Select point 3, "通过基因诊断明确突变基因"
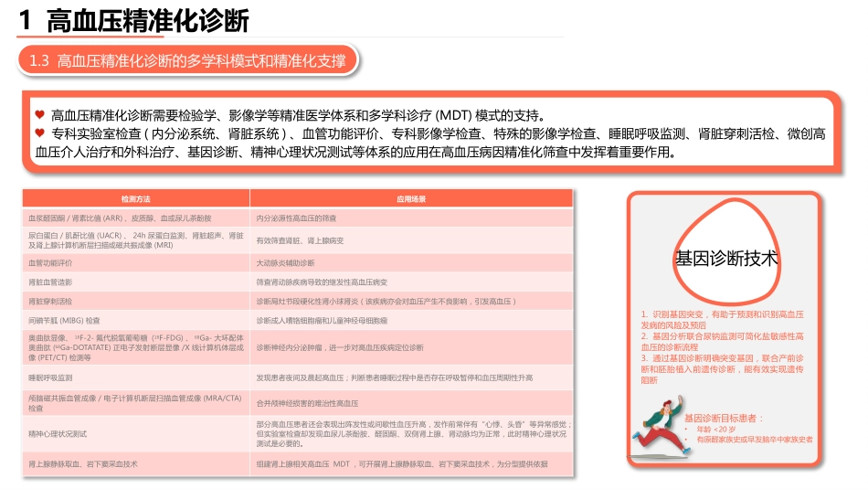868x489 pixels. (x=723, y=369)
